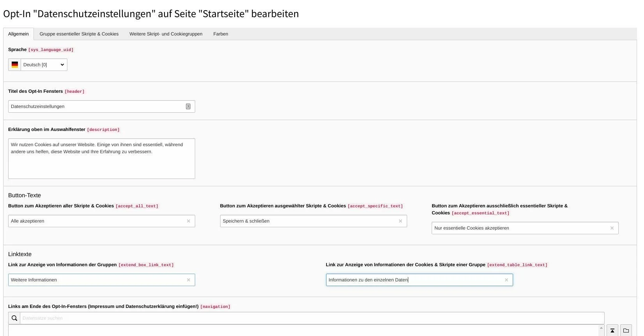Clear the "Speichern & schließen" field

[400, 221]
